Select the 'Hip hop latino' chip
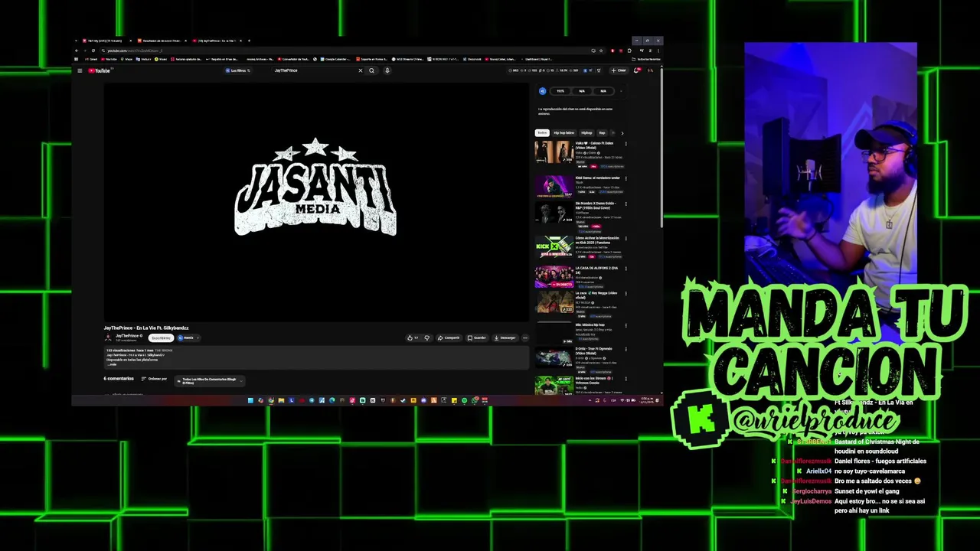This screenshot has width=980, height=551. (564, 132)
